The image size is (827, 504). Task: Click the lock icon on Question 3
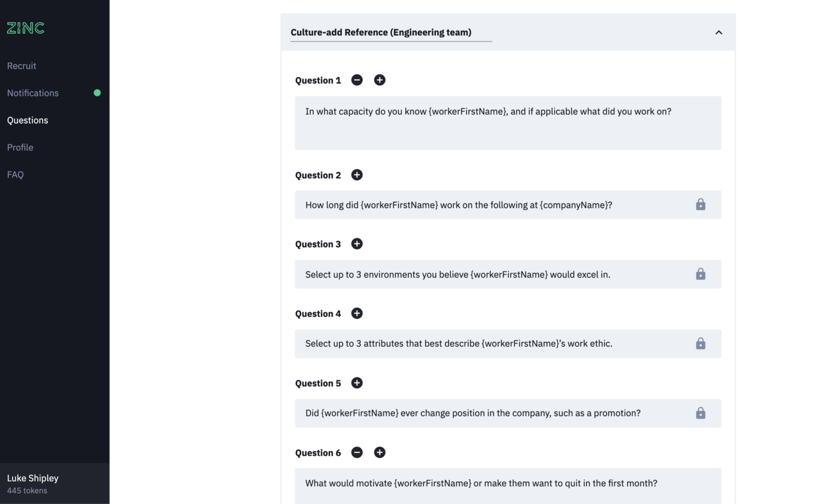(x=700, y=274)
